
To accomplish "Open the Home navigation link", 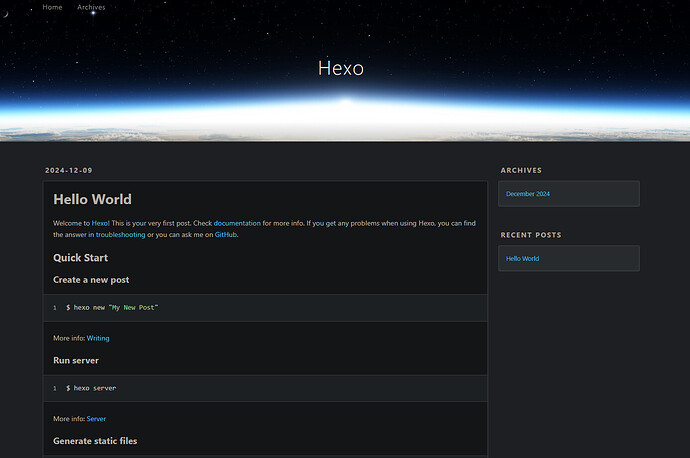I will (52, 7).
